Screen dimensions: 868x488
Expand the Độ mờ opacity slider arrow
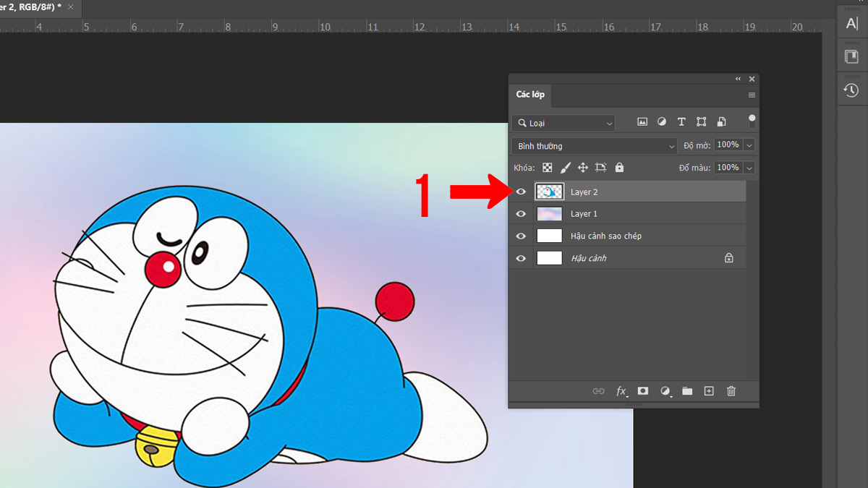pyautogui.click(x=749, y=145)
